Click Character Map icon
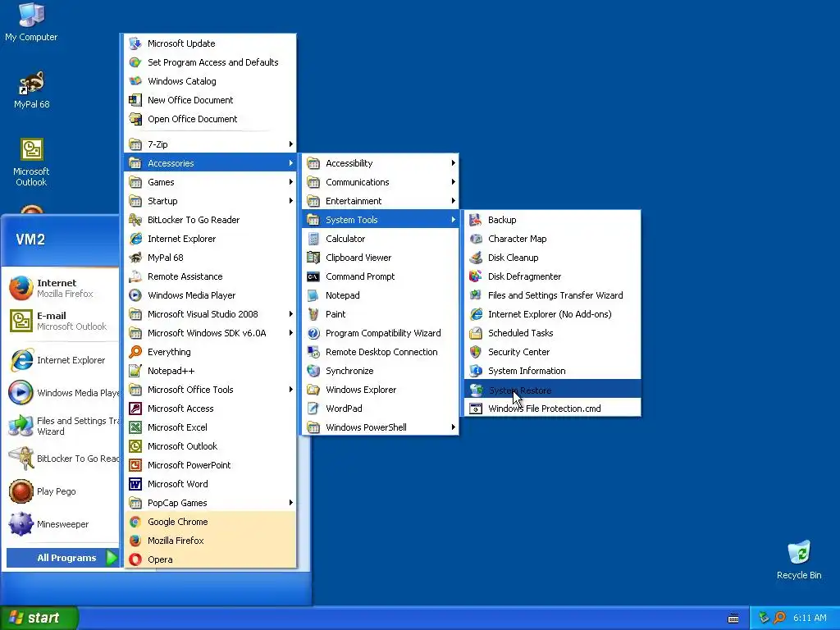Image resolution: width=840 pixels, height=630 pixels. pyautogui.click(x=476, y=239)
